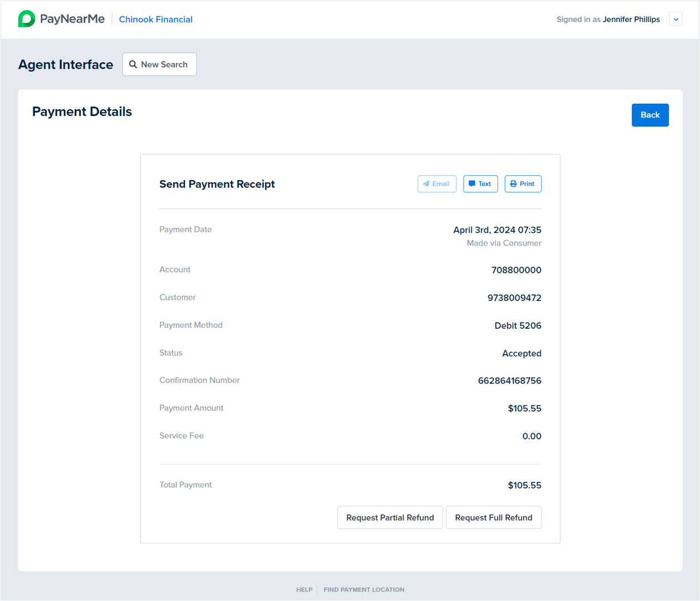
Task: Start a New Search
Action: [160, 64]
